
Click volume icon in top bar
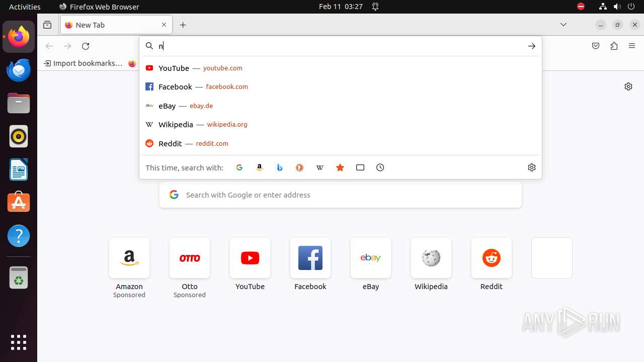617,7
